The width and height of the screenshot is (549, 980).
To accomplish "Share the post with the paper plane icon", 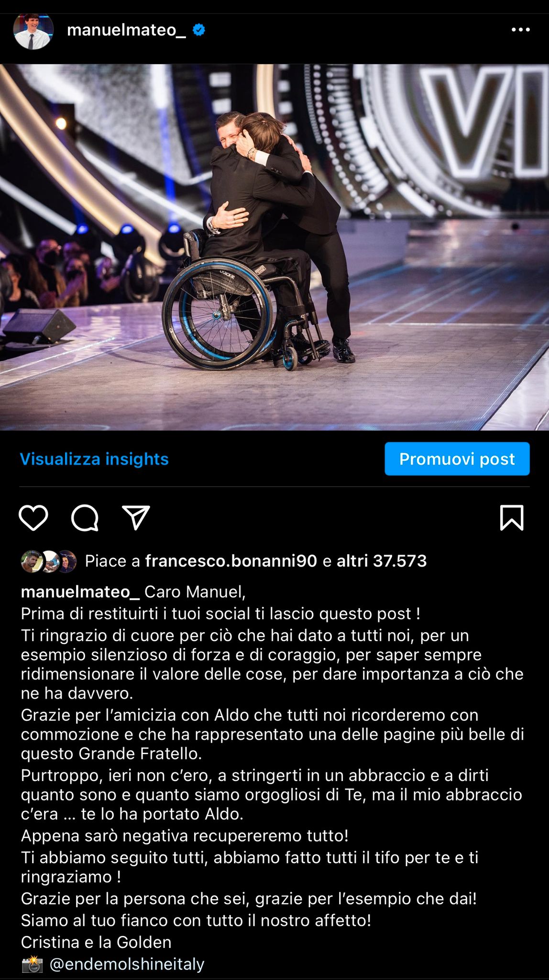I will point(136,518).
